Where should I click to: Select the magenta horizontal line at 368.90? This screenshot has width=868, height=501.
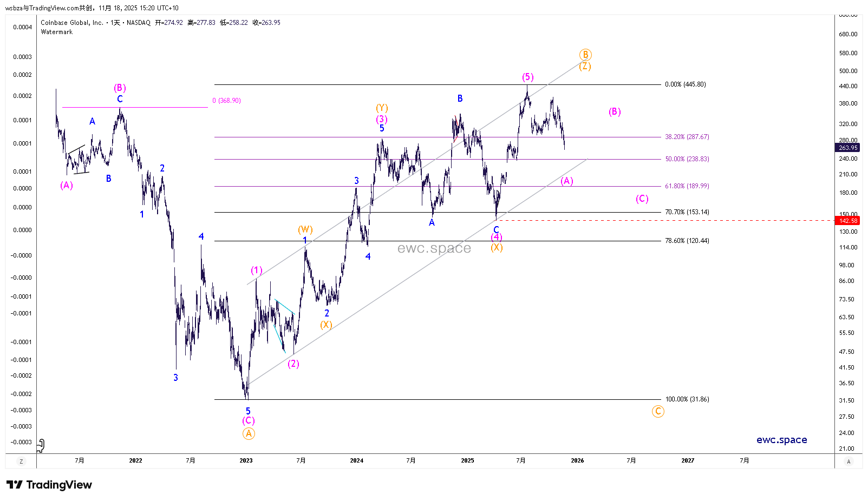[135, 107]
